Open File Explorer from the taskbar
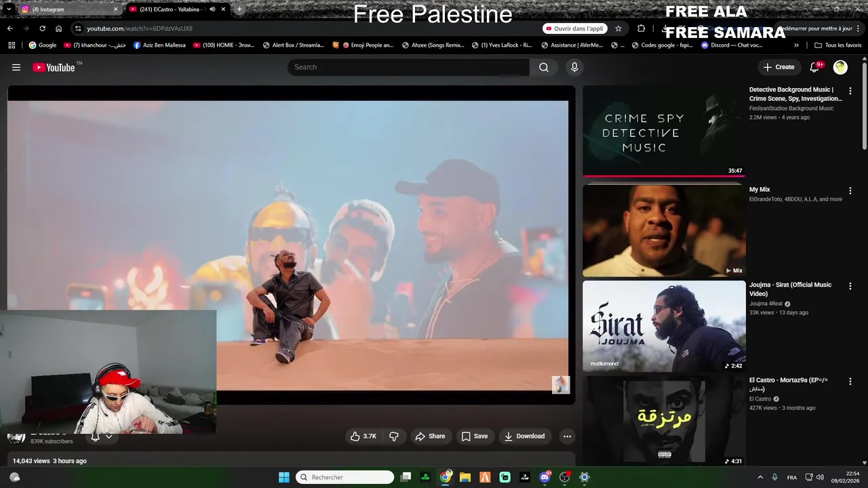 point(465,477)
